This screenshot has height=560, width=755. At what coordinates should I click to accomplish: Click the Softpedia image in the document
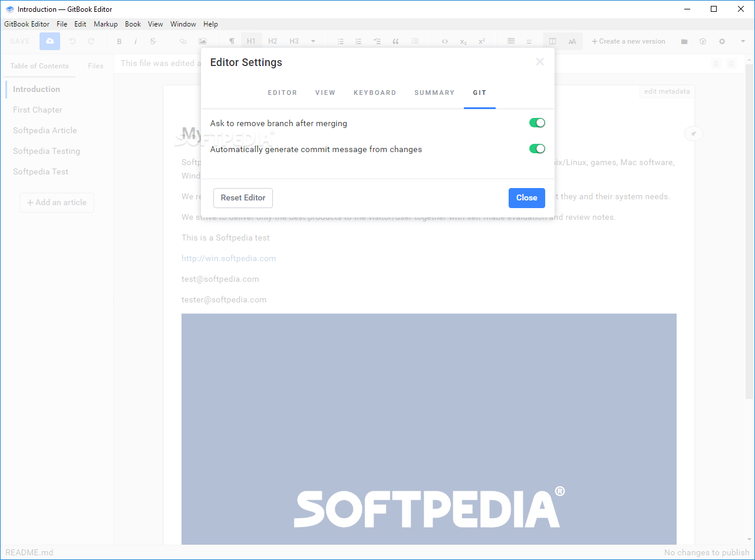click(x=429, y=429)
